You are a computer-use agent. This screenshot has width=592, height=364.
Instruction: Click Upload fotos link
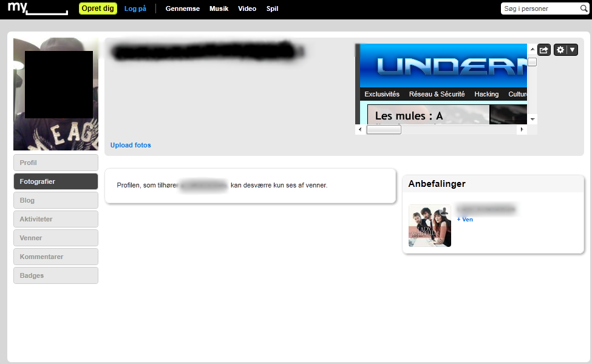point(131,145)
